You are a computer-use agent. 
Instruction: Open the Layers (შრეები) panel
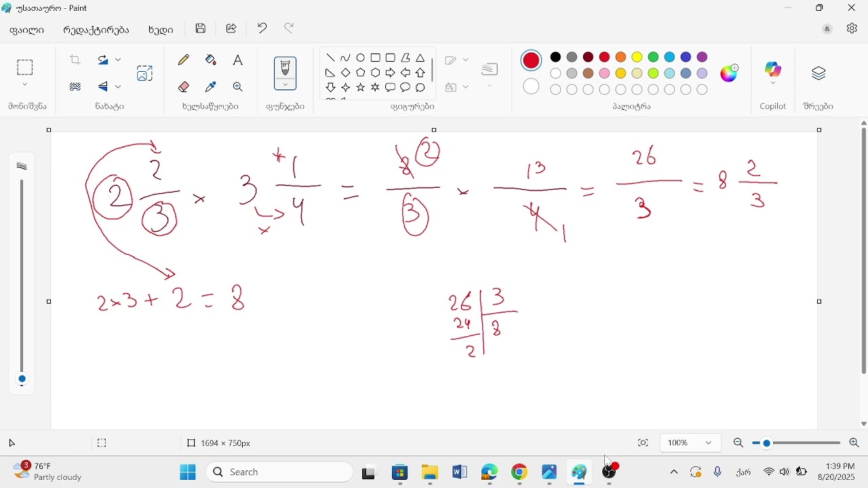(820, 74)
